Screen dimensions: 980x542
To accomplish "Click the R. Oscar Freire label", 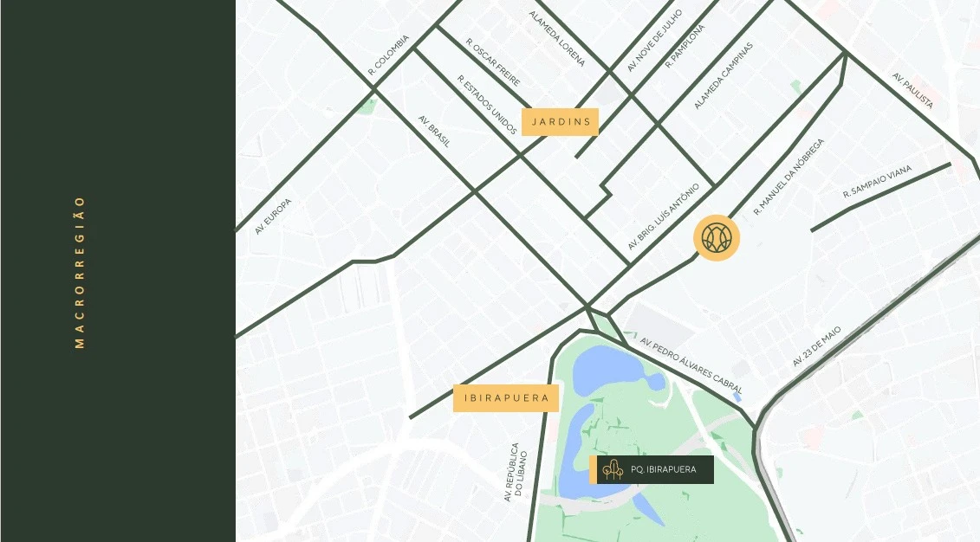I will [493, 62].
